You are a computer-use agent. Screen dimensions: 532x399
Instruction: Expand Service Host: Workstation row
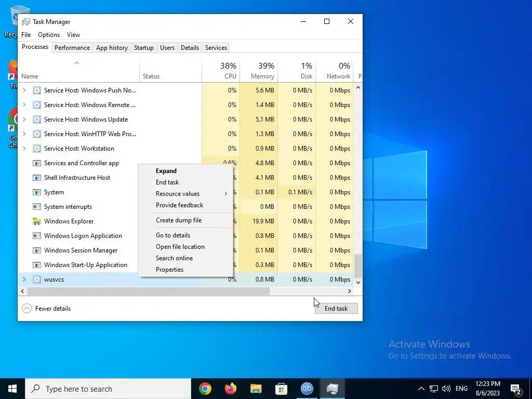pos(24,149)
